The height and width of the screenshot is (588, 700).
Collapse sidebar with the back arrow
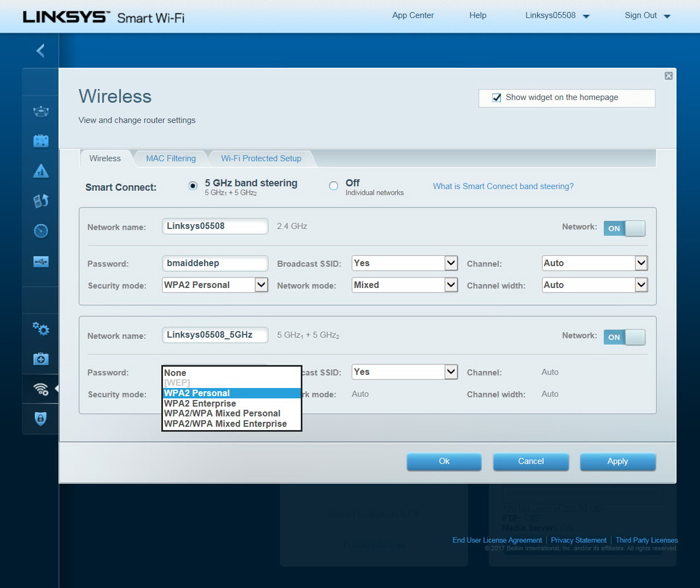(40, 51)
